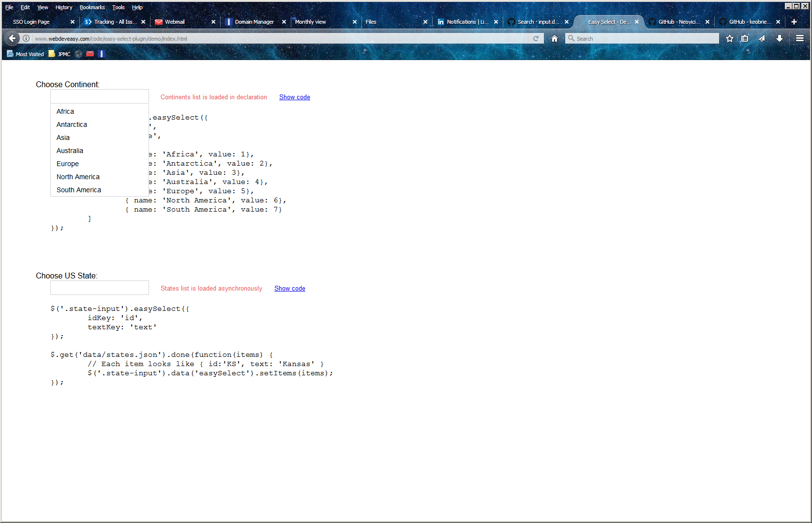
Task: Open a new tab with plus button
Action: tap(794, 22)
